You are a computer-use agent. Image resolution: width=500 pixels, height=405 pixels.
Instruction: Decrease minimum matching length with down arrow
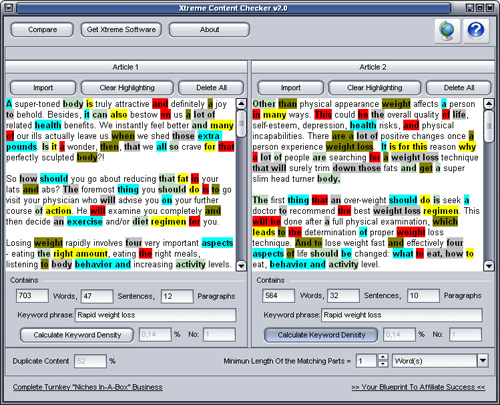click(x=383, y=364)
